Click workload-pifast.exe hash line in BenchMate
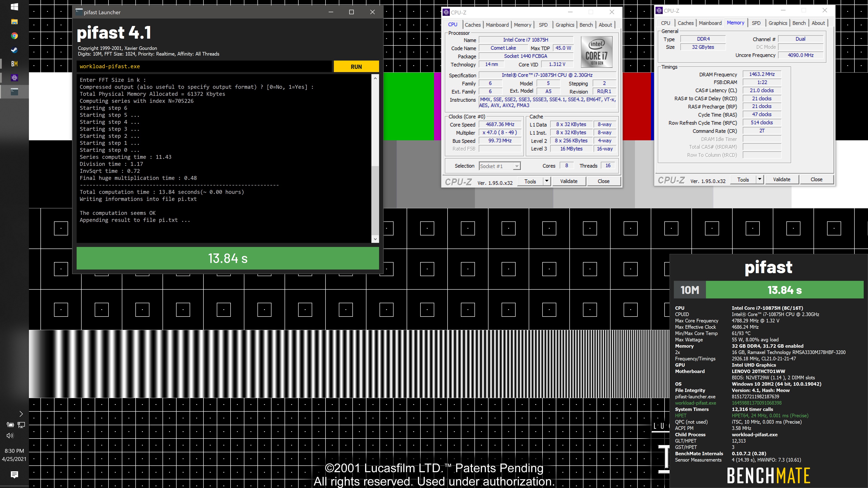Viewport: 868px width, 488px height. pos(729,403)
